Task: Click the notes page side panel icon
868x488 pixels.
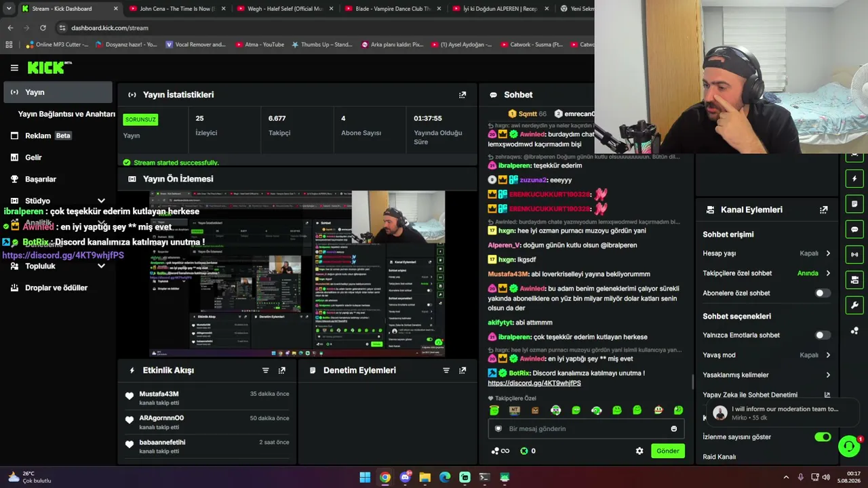Action: point(854,204)
